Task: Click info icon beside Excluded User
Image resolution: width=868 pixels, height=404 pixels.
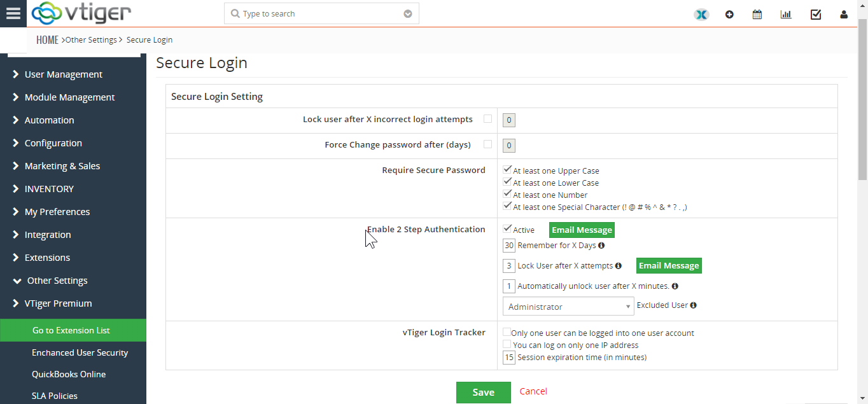Action: (693, 305)
